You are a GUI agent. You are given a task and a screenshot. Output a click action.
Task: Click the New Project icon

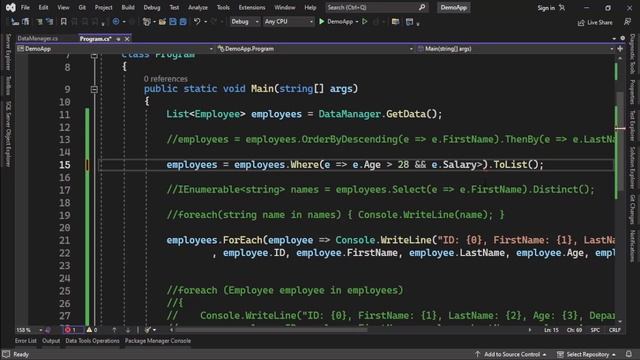coord(147,22)
